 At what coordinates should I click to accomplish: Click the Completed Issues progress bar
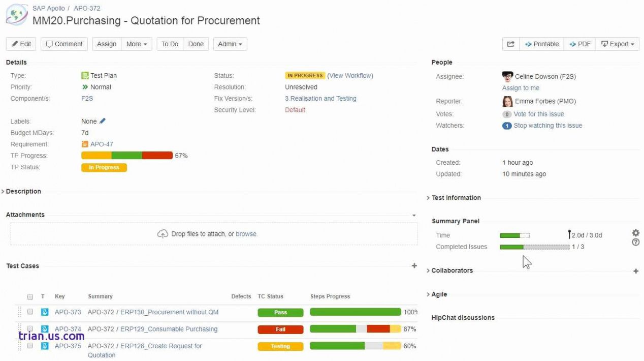click(x=534, y=247)
